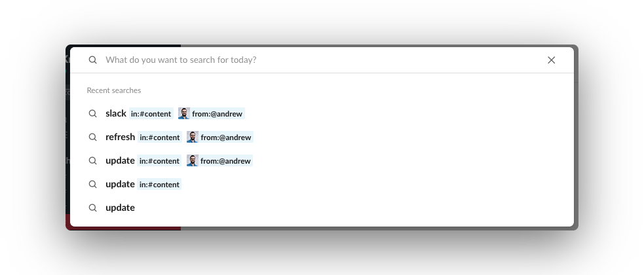Click 'Recent searches' heading label

pos(114,90)
